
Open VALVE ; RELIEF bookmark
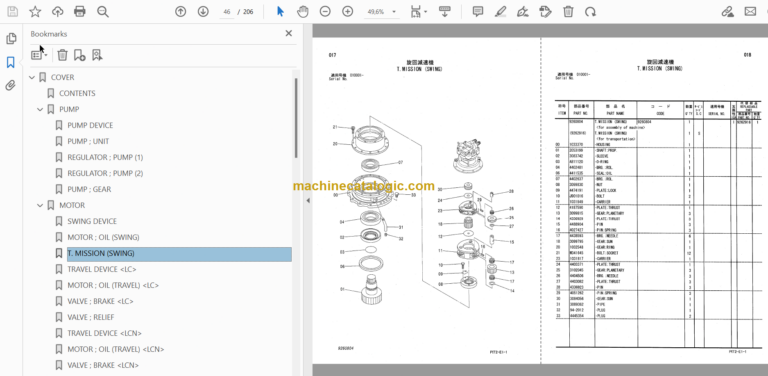(91, 317)
